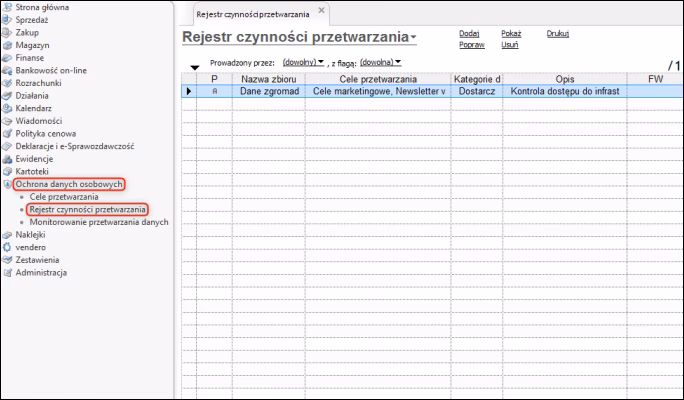Open Monitorowanie przetwarzania danych

[99, 222]
